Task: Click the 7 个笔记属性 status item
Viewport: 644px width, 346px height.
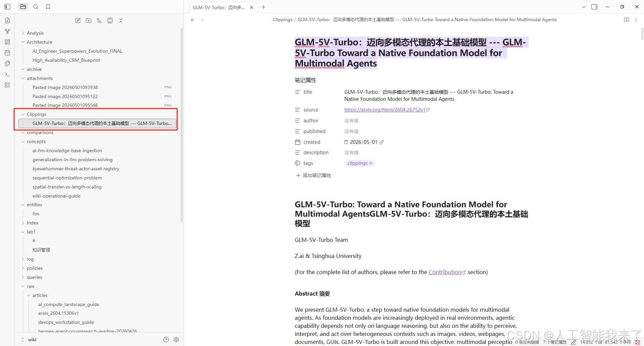Action: pyautogui.click(x=555, y=342)
